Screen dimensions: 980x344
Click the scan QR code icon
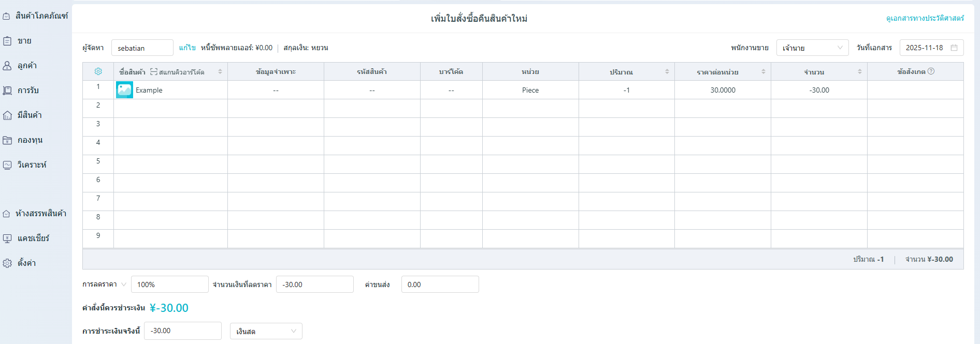click(154, 72)
